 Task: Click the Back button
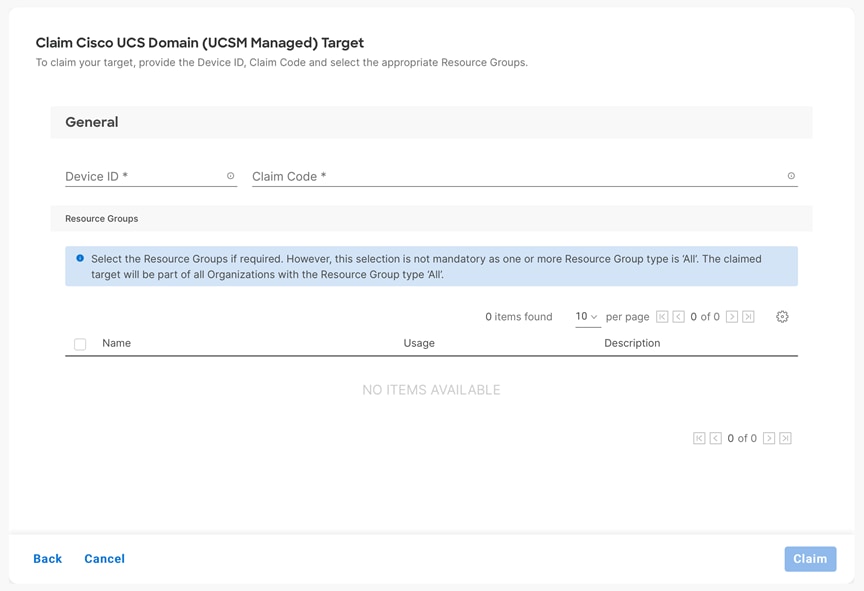click(47, 559)
